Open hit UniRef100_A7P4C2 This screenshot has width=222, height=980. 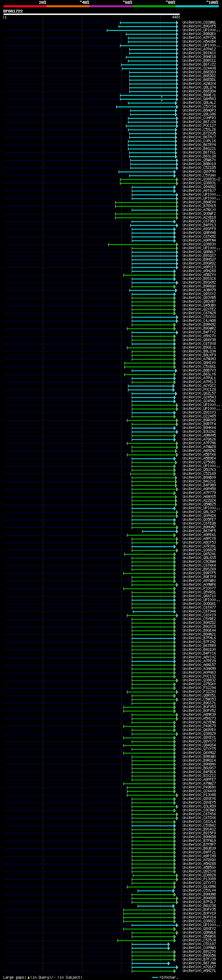pyautogui.click(x=199, y=49)
